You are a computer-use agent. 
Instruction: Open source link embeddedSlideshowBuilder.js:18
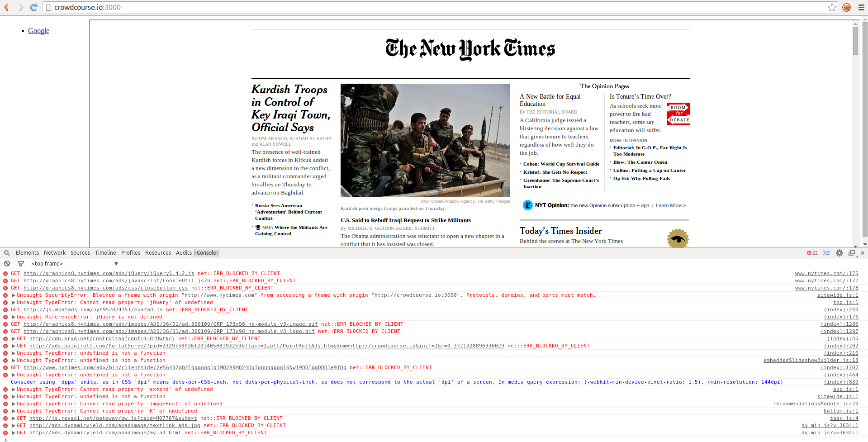811,360
